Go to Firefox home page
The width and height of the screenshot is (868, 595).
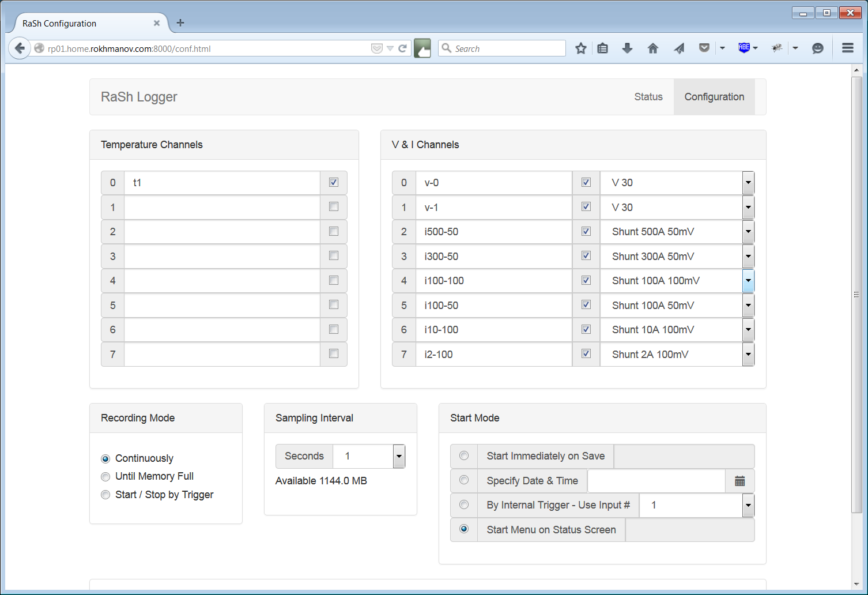(x=653, y=48)
